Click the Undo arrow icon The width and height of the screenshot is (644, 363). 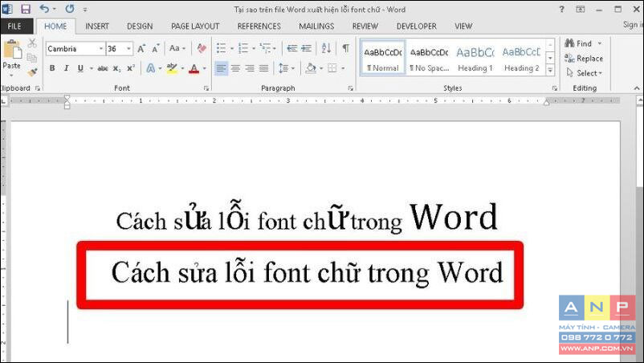click(x=44, y=9)
